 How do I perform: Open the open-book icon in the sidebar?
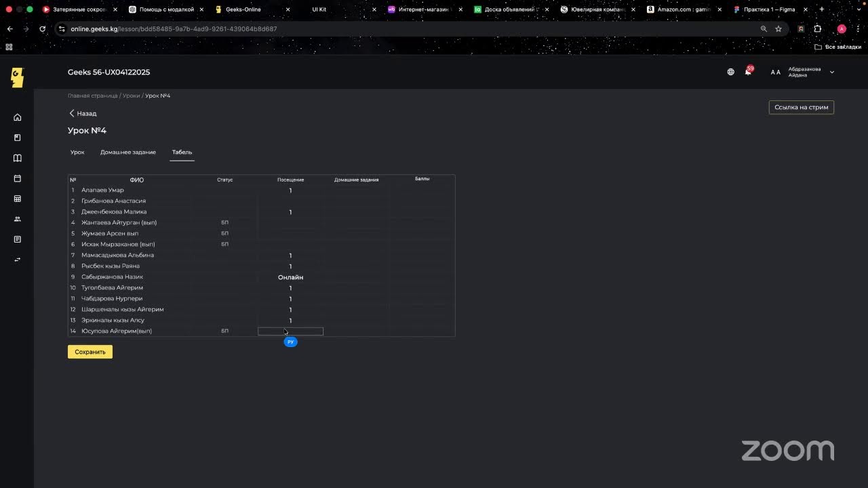pyautogui.click(x=18, y=158)
